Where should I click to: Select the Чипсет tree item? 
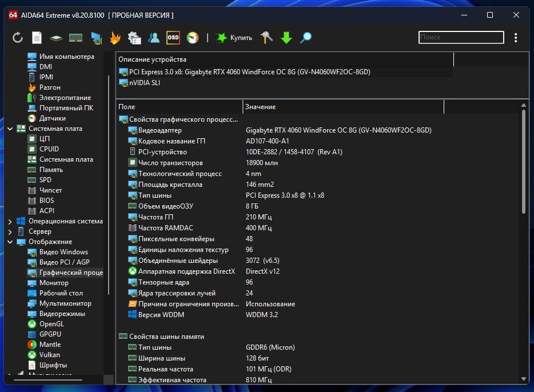tap(45, 190)
